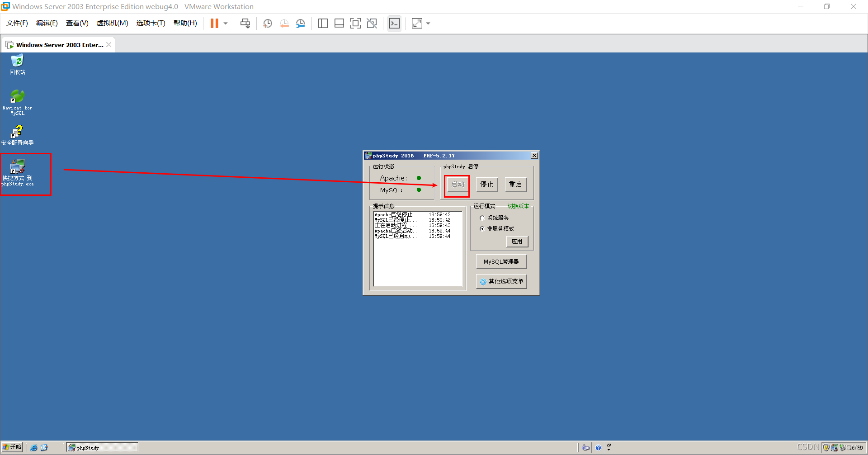The height and width of the screenshot is (455, 868).
Task: Click the 停止 stop button in phpStudy
Action: [x=487, y=185]
